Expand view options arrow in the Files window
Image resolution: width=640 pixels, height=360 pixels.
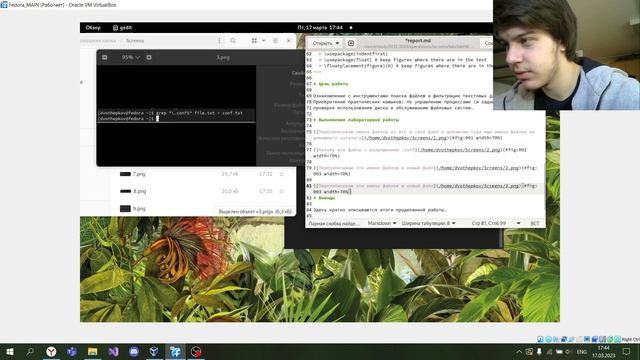click(x=264, y=41)
